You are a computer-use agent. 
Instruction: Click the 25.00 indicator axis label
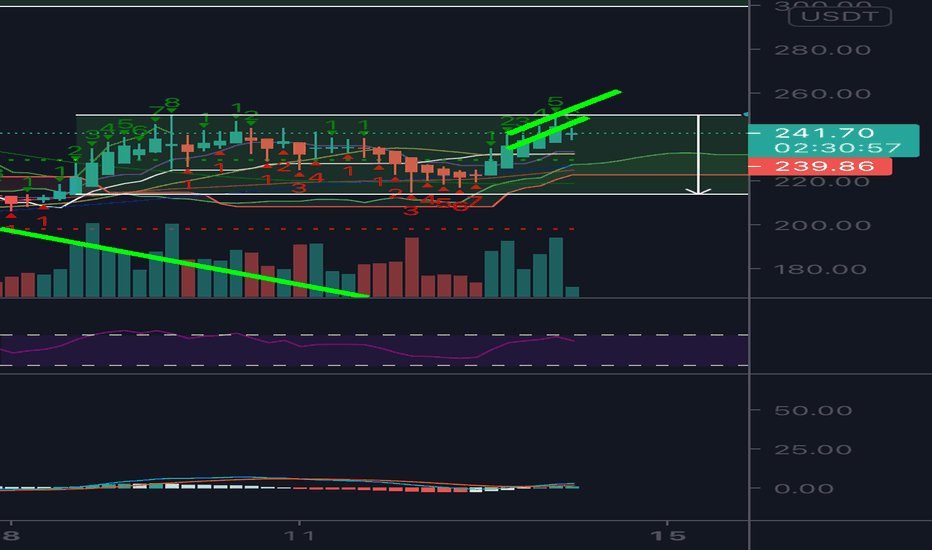(813, 450)
